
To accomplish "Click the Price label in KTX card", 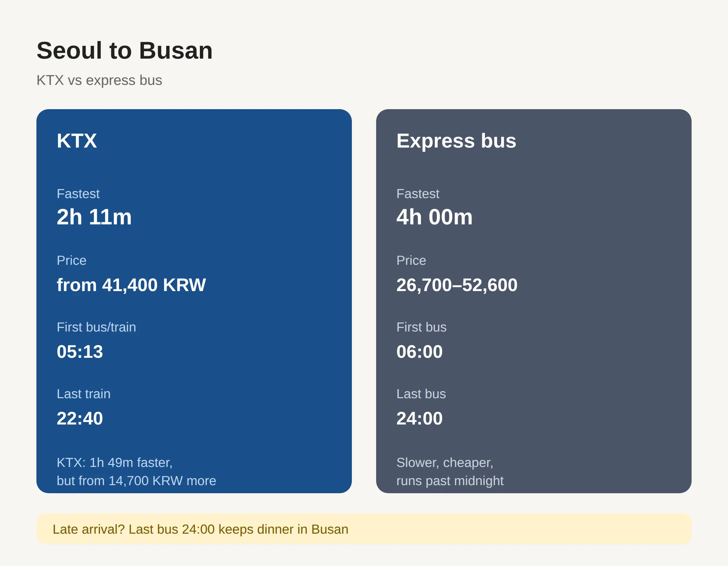I will coord(71,260).
